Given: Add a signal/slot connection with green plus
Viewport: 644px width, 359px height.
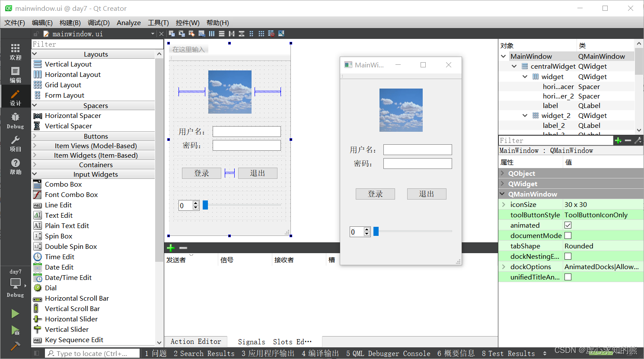Looking at the screenshot, I should coord(171,248).
